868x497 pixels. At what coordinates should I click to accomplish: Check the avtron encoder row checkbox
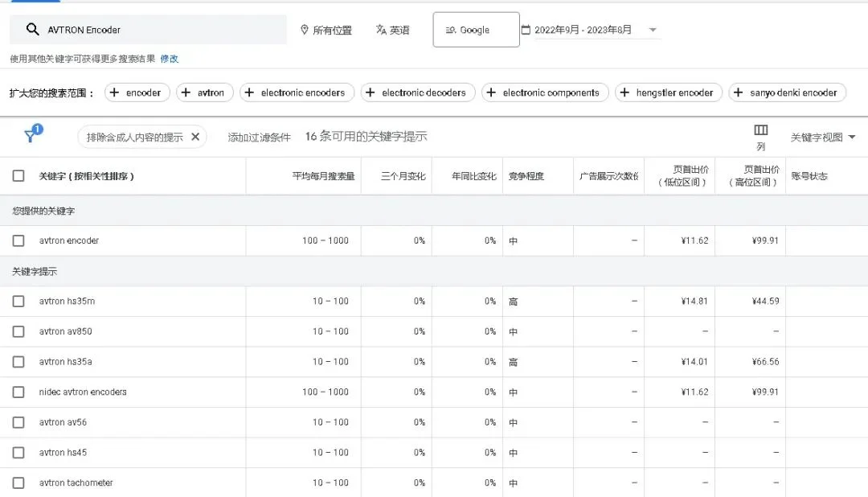[x=18, y=240]
